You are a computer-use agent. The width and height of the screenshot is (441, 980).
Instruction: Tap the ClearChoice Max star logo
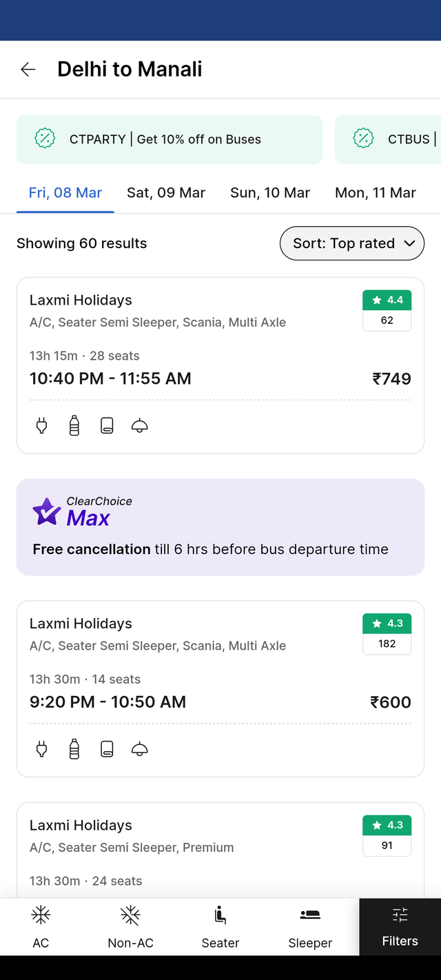[47, 512]
